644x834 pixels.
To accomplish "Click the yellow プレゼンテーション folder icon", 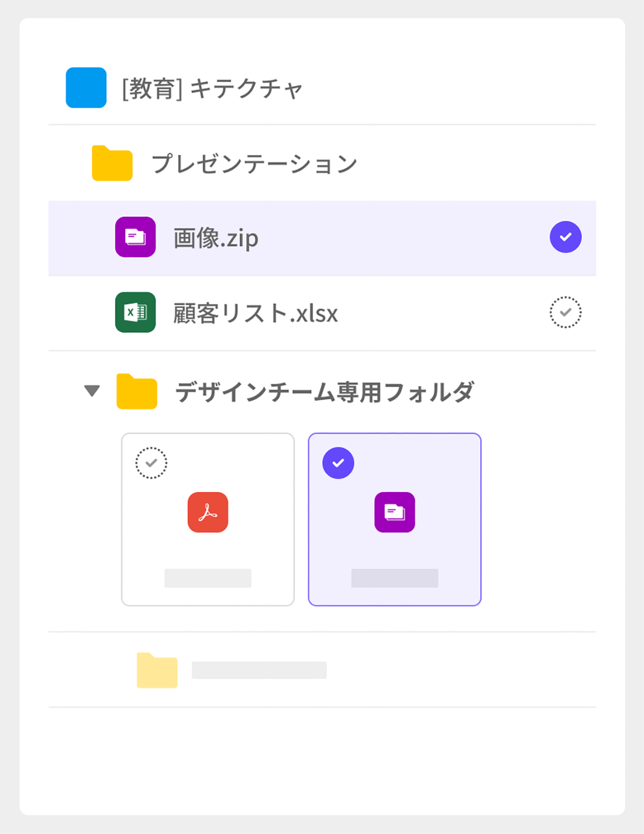I will pyautogui.click(x=112, y=163).
